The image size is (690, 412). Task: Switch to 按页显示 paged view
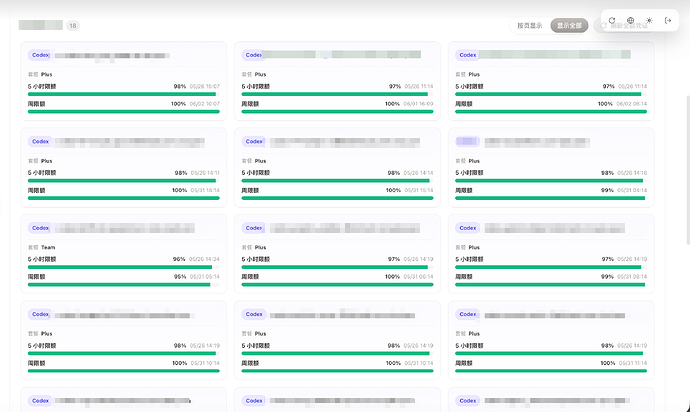tap(529, 26)
